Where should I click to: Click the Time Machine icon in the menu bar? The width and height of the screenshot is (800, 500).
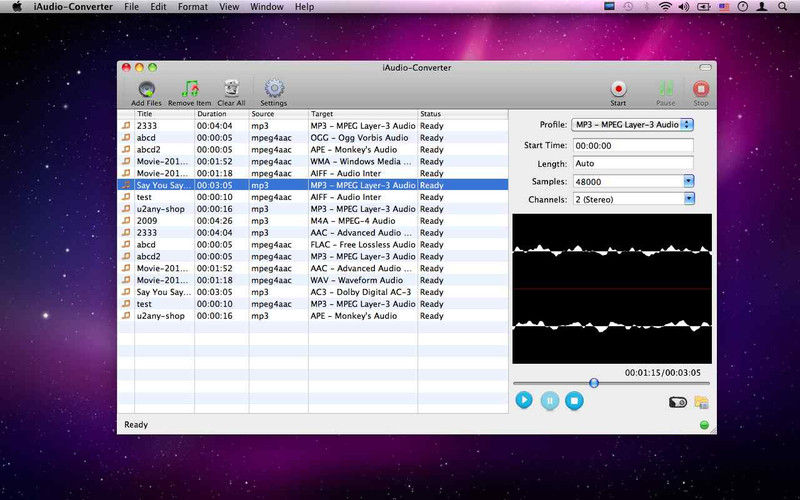point(628,7)
